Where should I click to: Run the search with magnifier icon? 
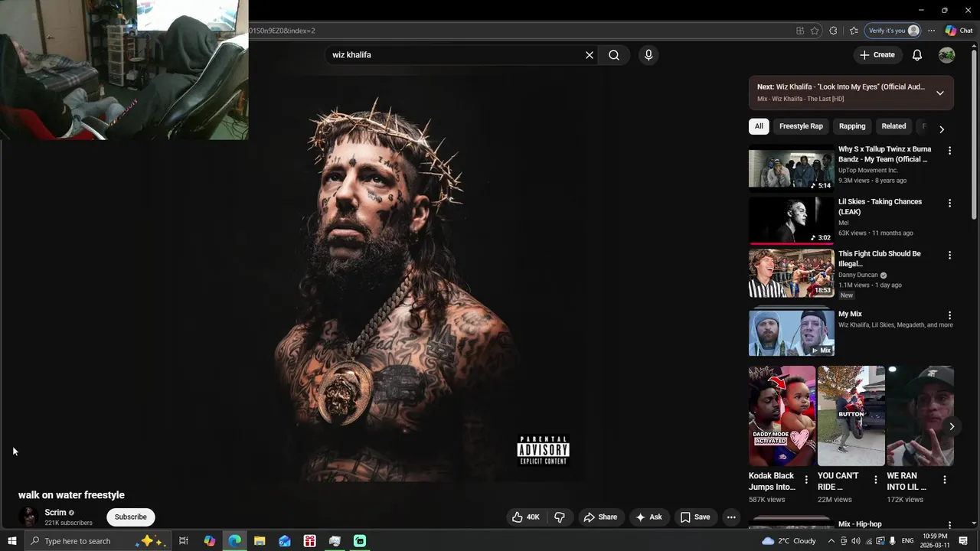coord(614,55)
